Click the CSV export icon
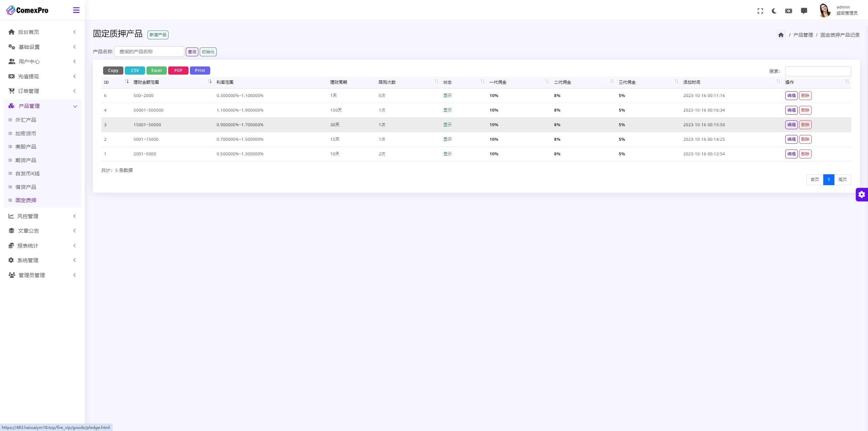The image size is (868, 431). point(135,70)
